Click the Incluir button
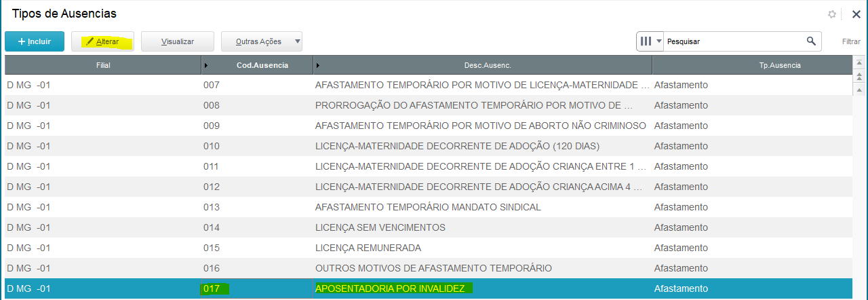The height and width of the screenshot is (300, 868). click(x=35, y=41)
